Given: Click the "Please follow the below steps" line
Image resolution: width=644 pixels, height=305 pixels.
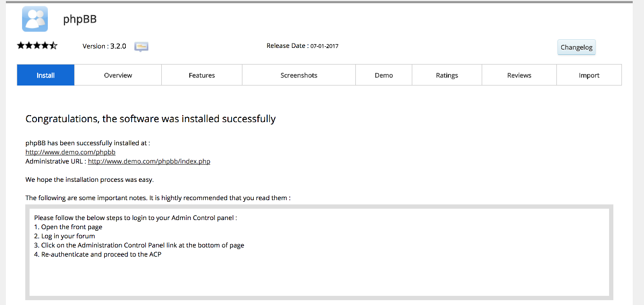Looking at the screenshot, I should click(x=135, y=217).
